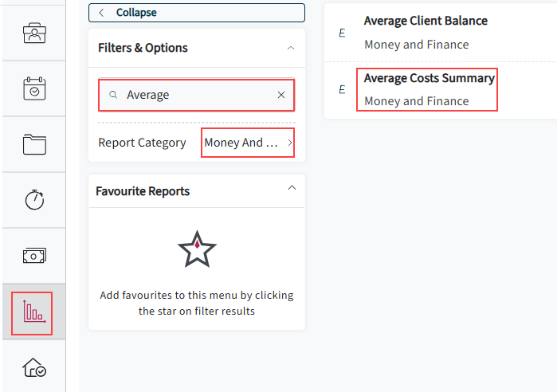This screenshot has width=557, height=392.
Task: Click the pound icon beside Average Client Balance
Action: click(342, 33)
